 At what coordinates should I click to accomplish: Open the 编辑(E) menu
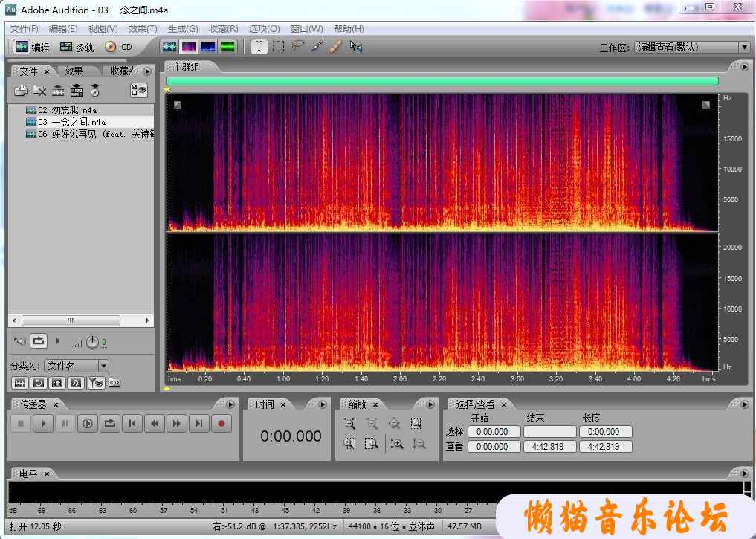click(x=63, y=29)
